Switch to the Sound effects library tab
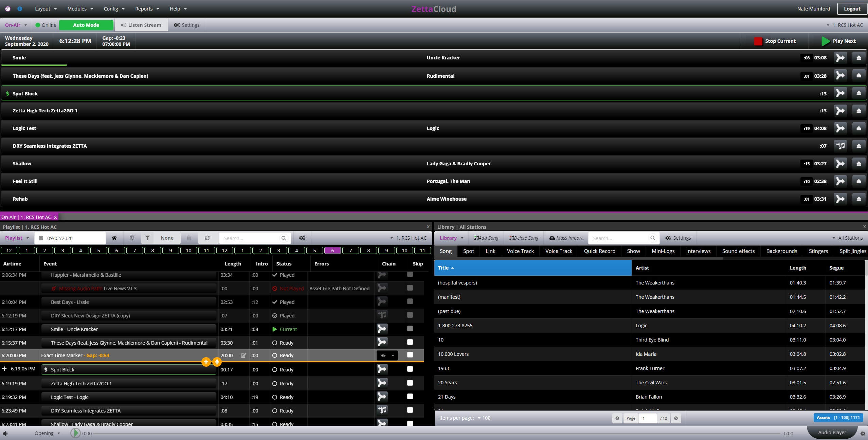Image resolution: width=868 pixels, height=440 pixels. click(x=738, y=251)
